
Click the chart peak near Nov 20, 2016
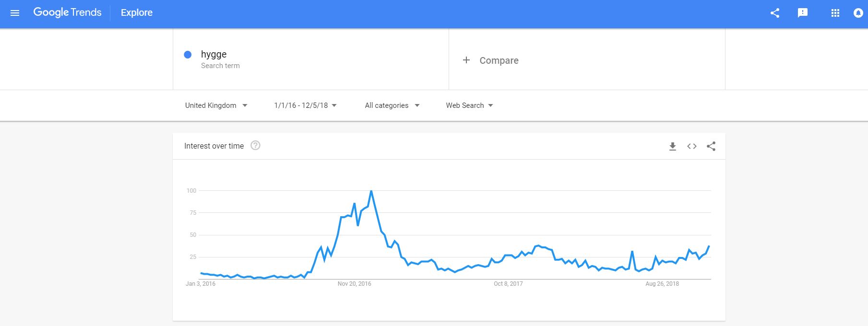point(371,191)
